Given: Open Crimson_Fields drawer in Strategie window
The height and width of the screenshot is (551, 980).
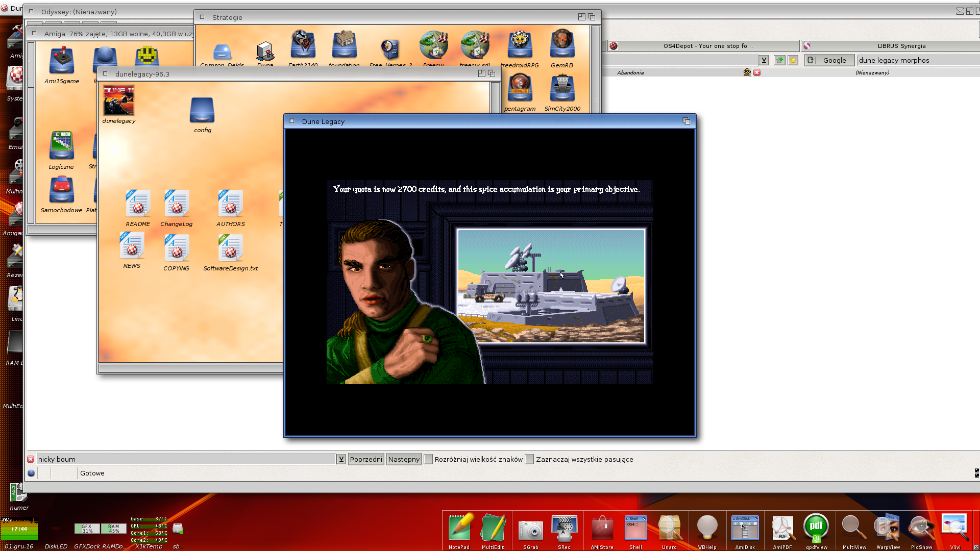Looking at the screenshot, I should [x=222, y=52].
